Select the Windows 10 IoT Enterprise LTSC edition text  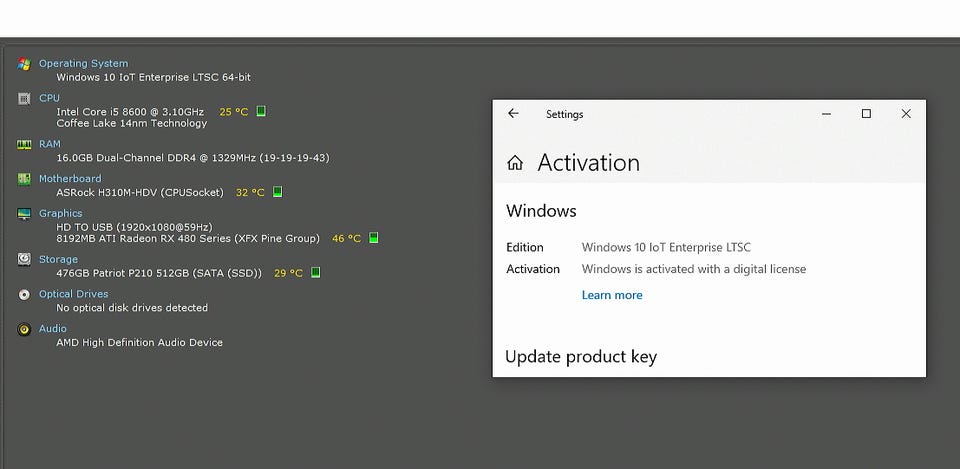coord(666,247)
